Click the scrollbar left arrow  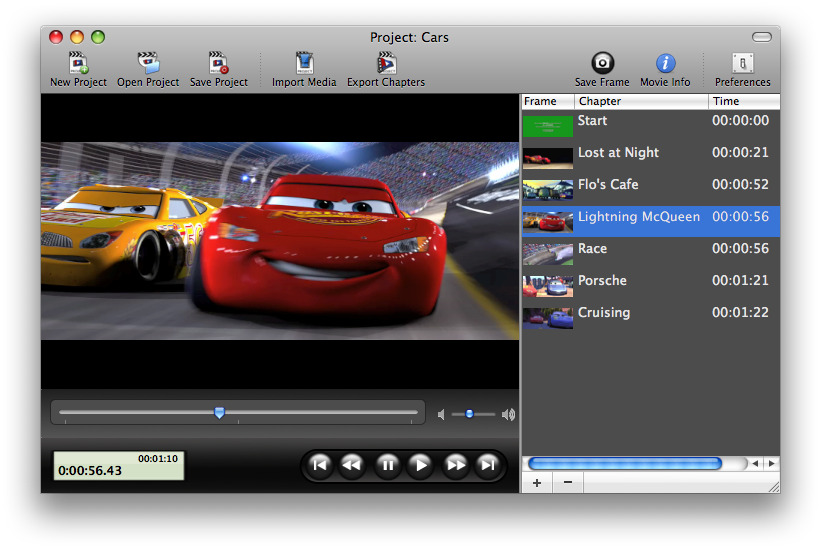(x=755, y=463)
